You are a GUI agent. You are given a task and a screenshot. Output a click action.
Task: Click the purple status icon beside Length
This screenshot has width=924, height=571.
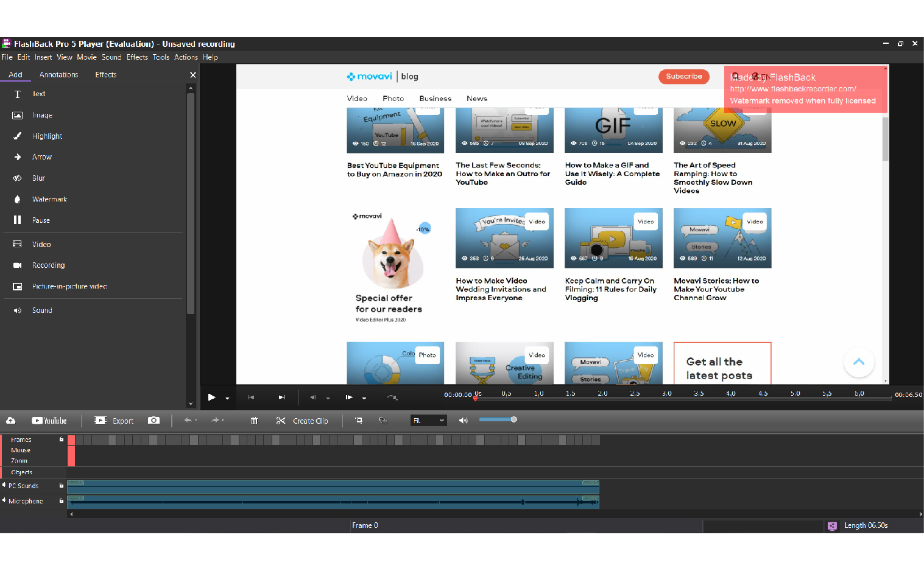(x=832, y=526)
